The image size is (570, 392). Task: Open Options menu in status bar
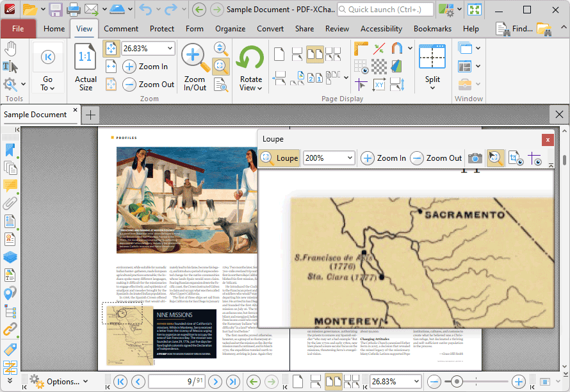click(x=60, y=382)
